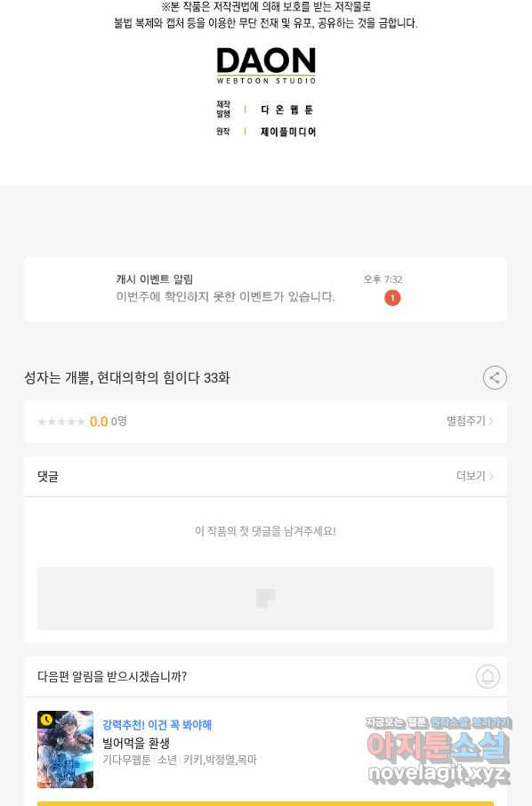Click the sticker icon in comment box
Viewport: 532px width, 806px height.
[266, 599]
